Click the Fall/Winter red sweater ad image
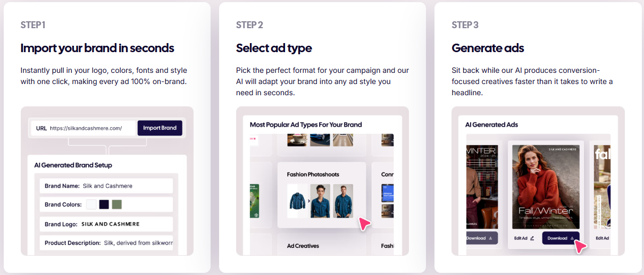644x275 pixels. (546, 187)
